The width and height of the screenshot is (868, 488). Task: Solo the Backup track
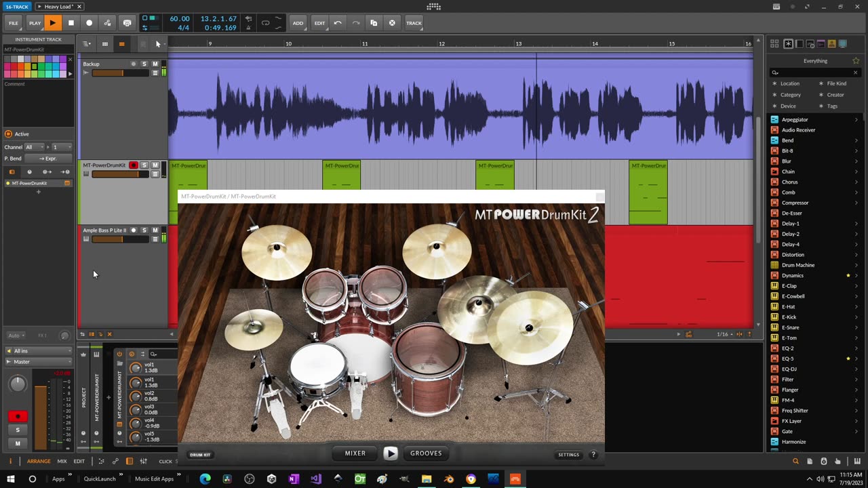click(x=144, y=64)
